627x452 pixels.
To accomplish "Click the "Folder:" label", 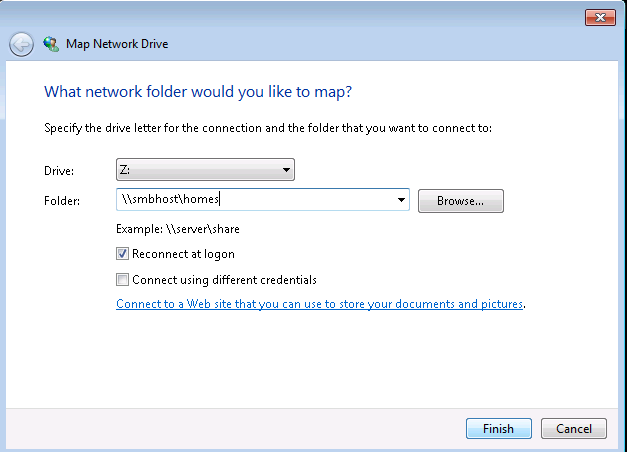I will tap(63, 200).
